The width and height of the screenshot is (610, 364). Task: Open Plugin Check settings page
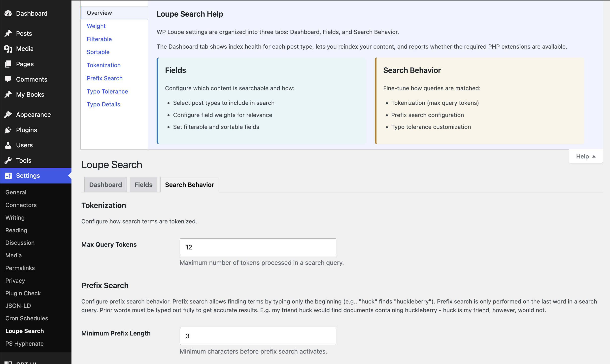(23, 293)
